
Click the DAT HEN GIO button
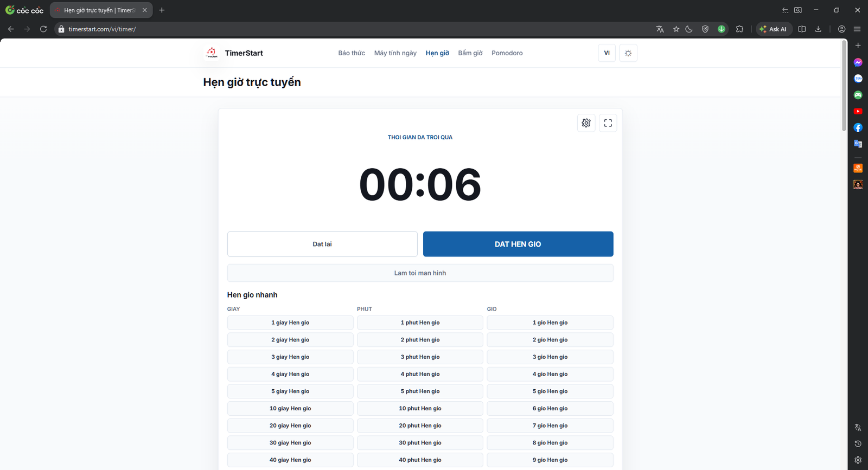pos(518,244)
